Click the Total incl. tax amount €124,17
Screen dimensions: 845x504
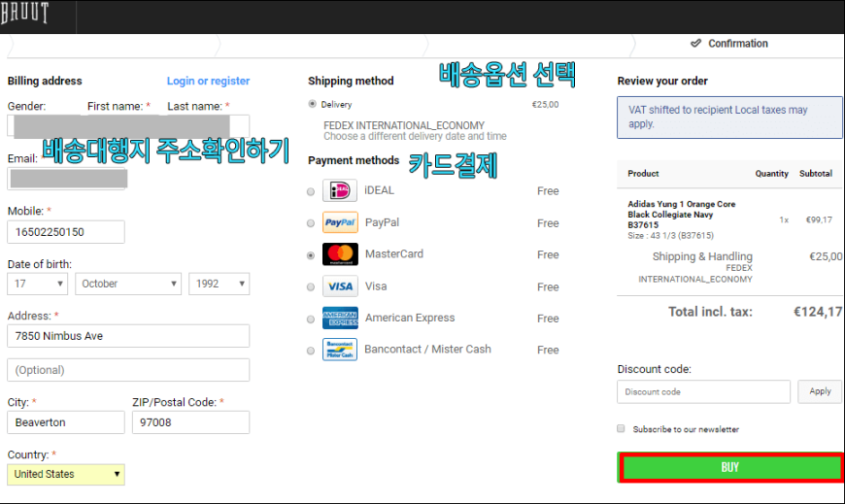click(x=818, y=312)
